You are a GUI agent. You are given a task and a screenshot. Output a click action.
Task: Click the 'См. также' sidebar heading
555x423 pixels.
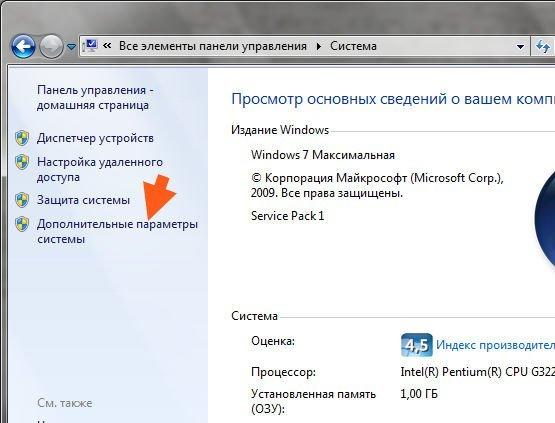[64, 403]
